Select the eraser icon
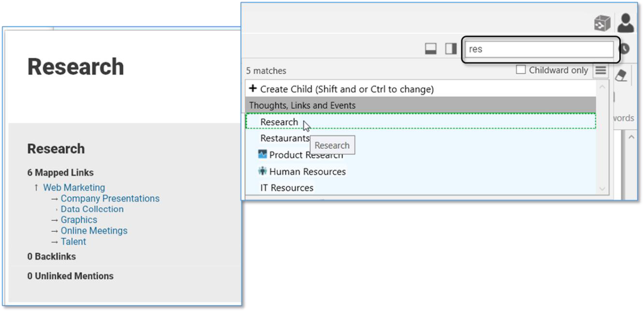Viewport: 644px width, 312px height. [621, 75]
